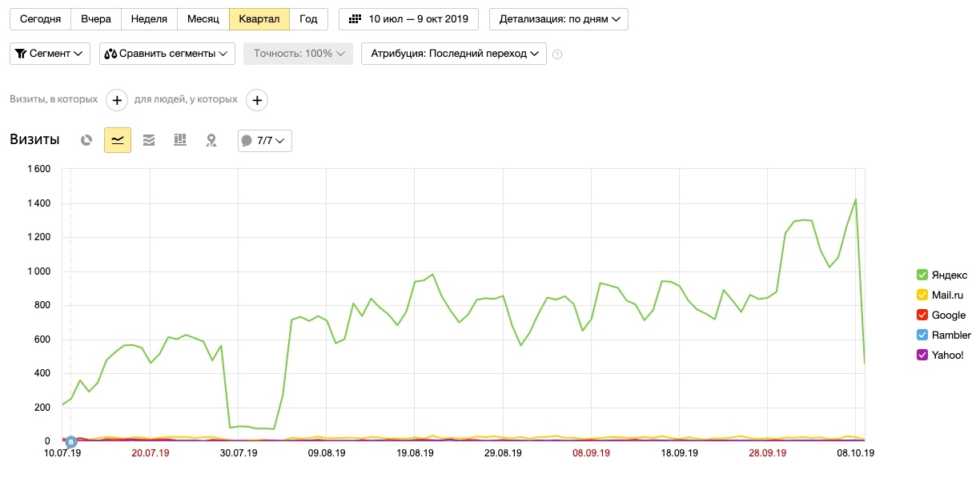Viewport: 980px width, 478px height.
Task: Select the line chart view
Action: click(118, 140)
